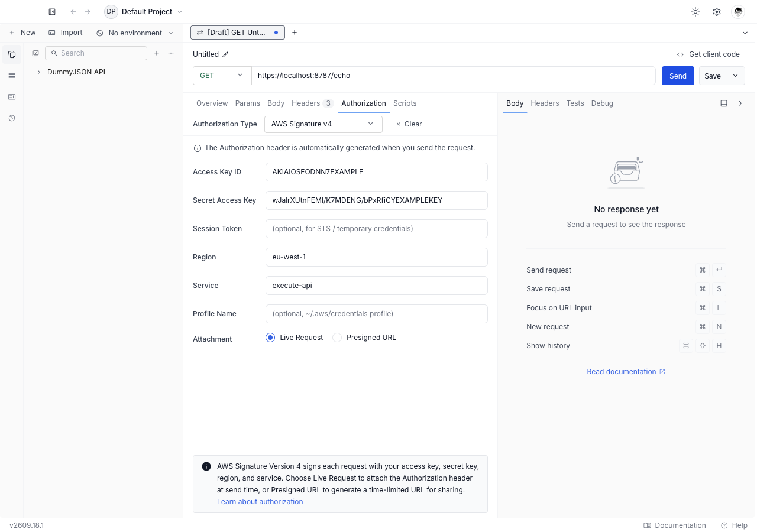This screenshot has height=532, width=757.
Task: Collapse response panel with chevron
Action: pyautogui.click(x=740, y=103)
